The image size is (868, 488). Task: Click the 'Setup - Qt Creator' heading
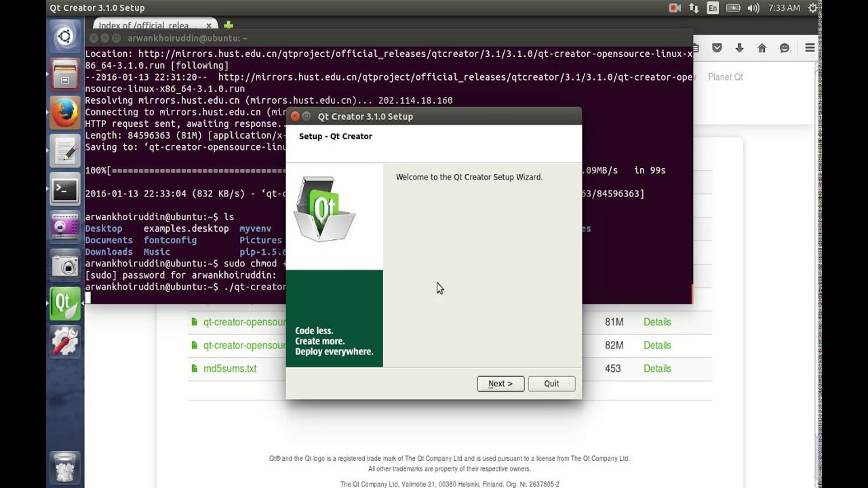[x=336, y=136]
